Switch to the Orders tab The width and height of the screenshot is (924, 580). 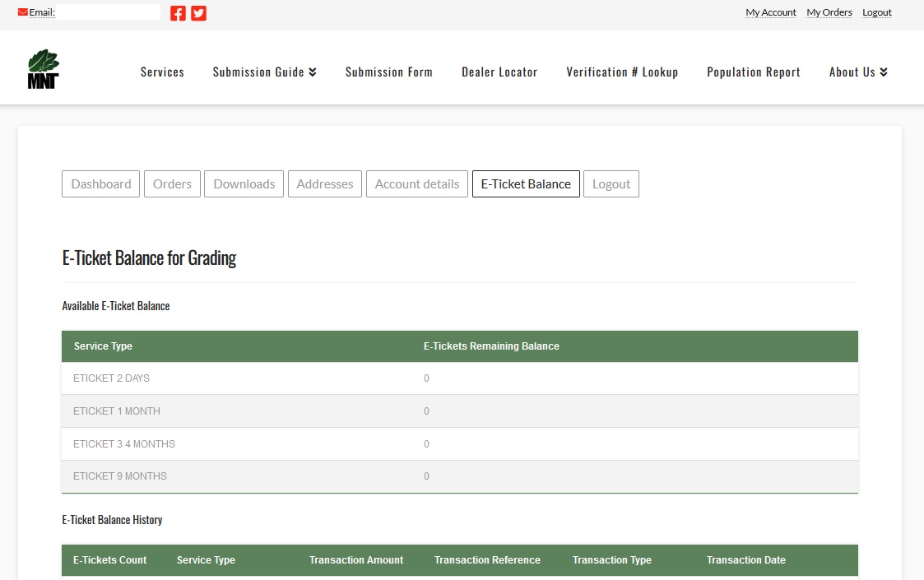[172, 184]
